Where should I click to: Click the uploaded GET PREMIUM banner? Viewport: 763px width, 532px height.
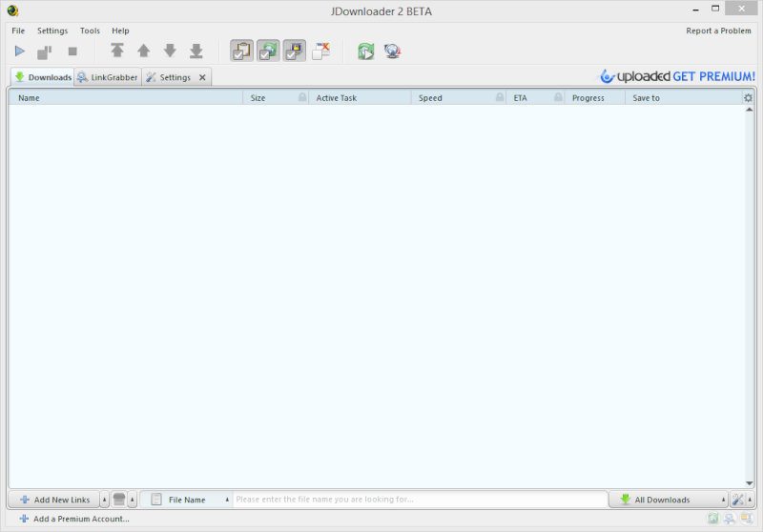(676, 76)
